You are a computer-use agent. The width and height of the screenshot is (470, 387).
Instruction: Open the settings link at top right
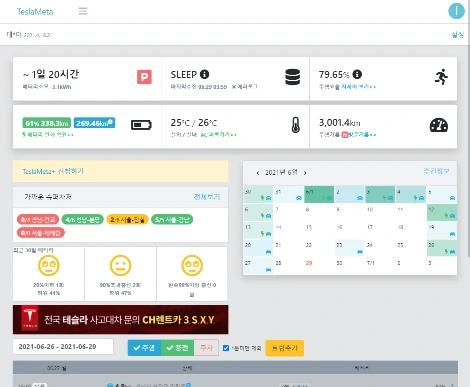point(458,35)
